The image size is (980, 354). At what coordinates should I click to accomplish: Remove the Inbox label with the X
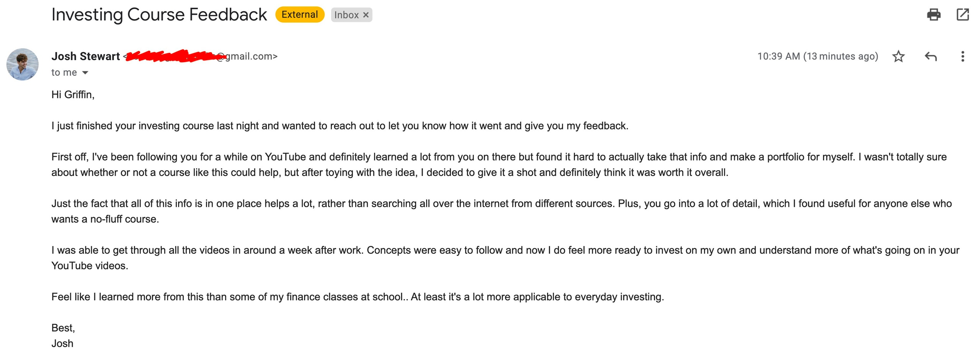pyautogui.click(x=366, y=15)
